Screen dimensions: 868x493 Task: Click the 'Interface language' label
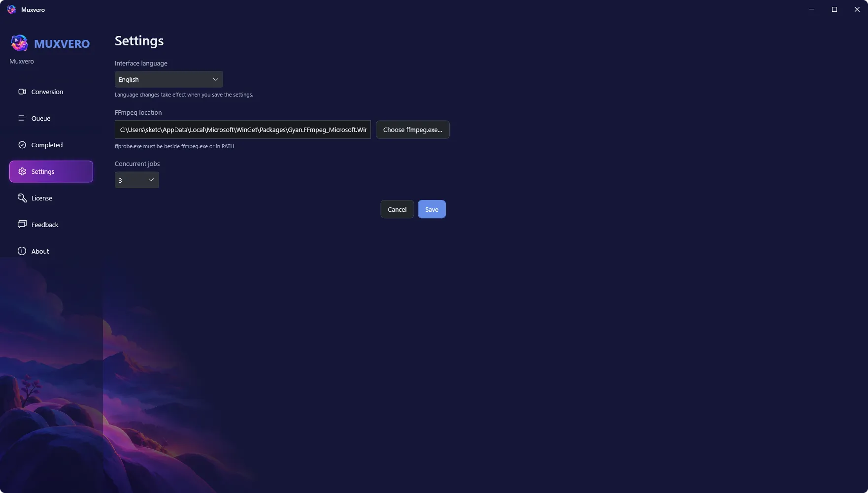click(141, 63)
